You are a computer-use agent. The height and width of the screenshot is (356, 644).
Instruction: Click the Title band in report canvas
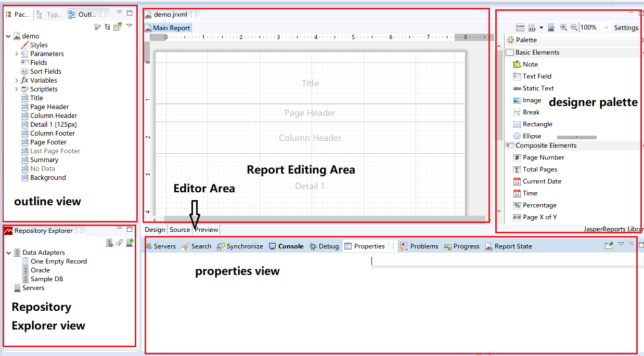tap(310, 83)
